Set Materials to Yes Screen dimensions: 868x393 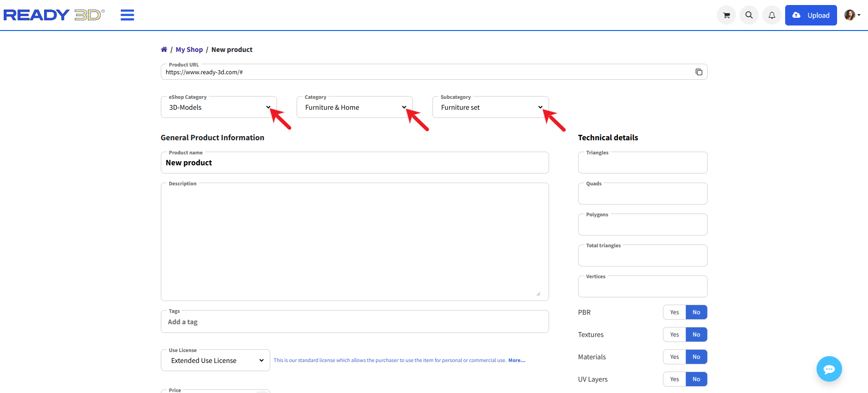674,357
